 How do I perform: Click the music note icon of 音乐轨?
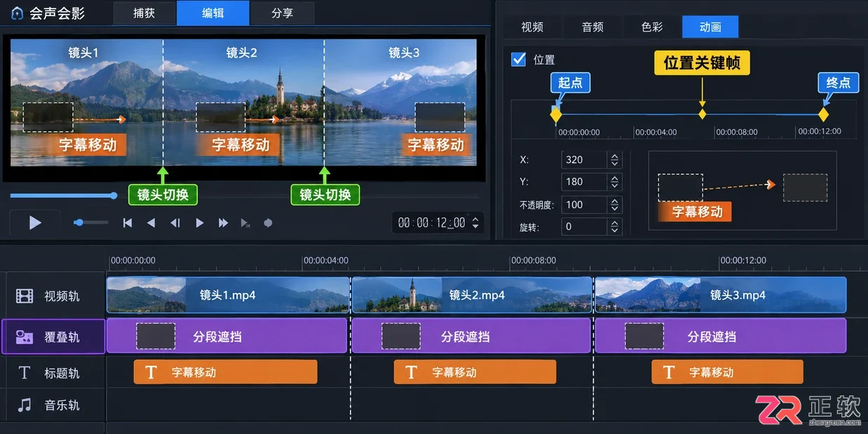25,405
